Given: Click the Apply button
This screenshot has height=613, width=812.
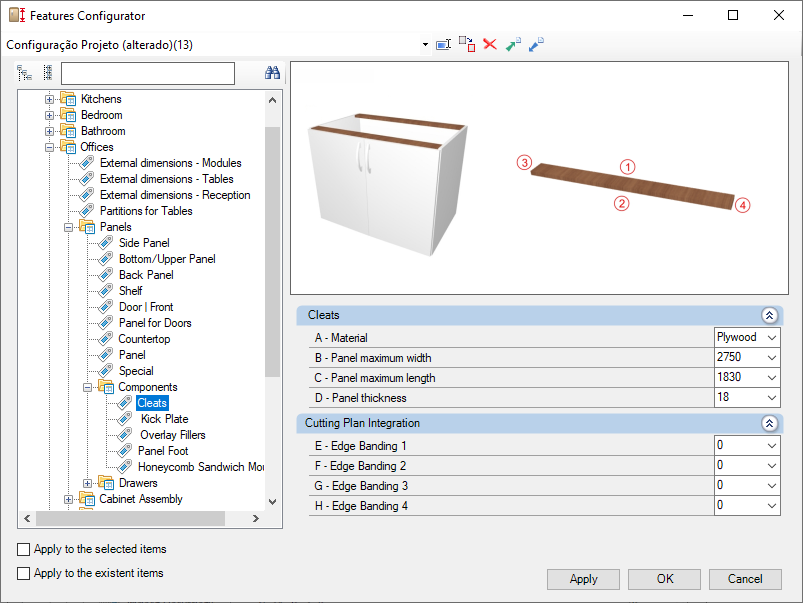Looking at the screenshot, I should [x=583, y=579].
